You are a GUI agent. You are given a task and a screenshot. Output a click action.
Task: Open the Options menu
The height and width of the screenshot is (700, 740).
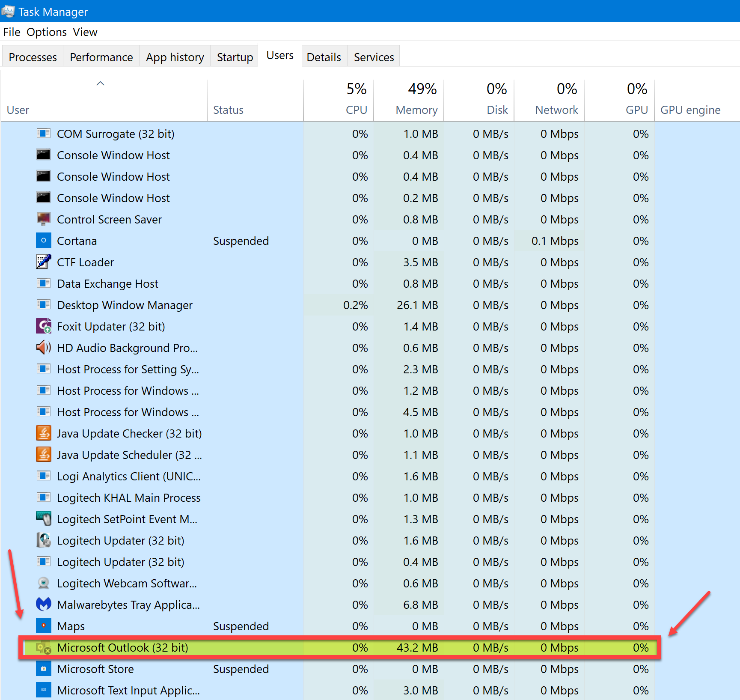coord(47,32)
